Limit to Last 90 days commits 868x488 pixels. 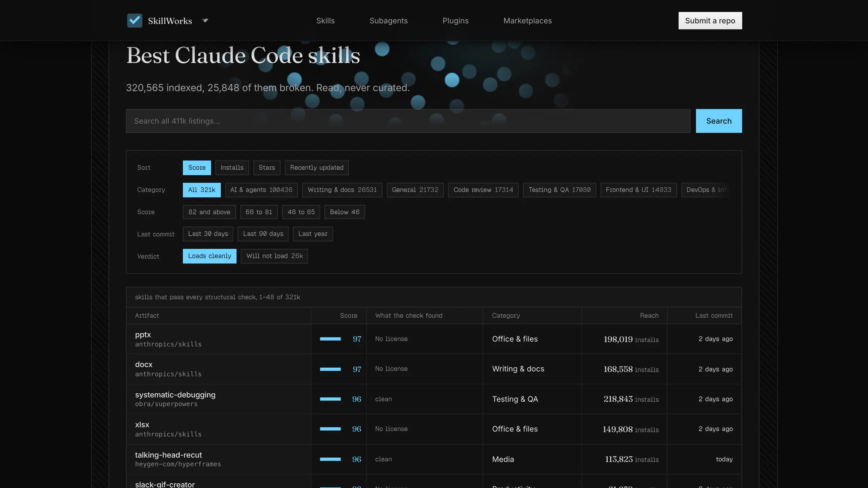click(x=263, y=234)
